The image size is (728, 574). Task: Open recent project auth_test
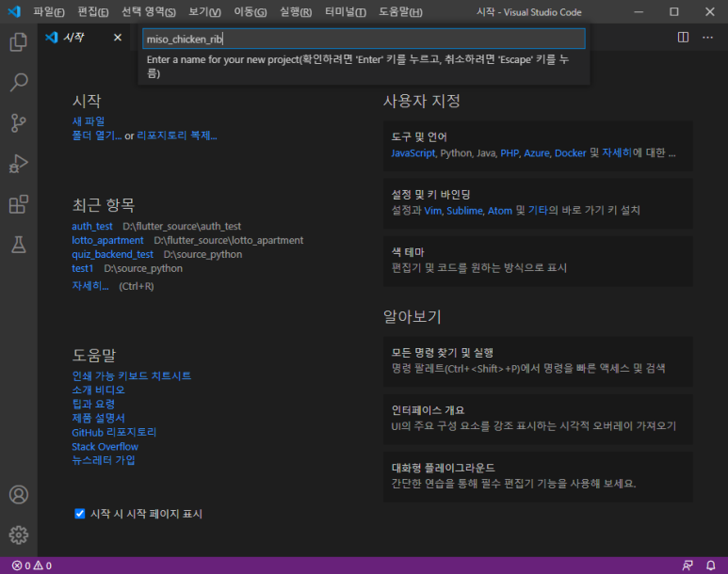coord(92,226)
